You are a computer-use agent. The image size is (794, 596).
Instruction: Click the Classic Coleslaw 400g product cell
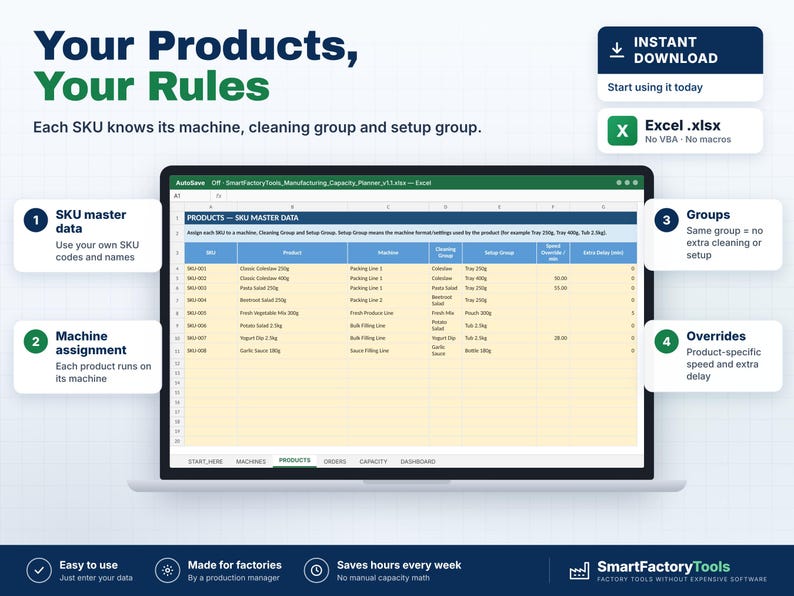pos(292,279)
